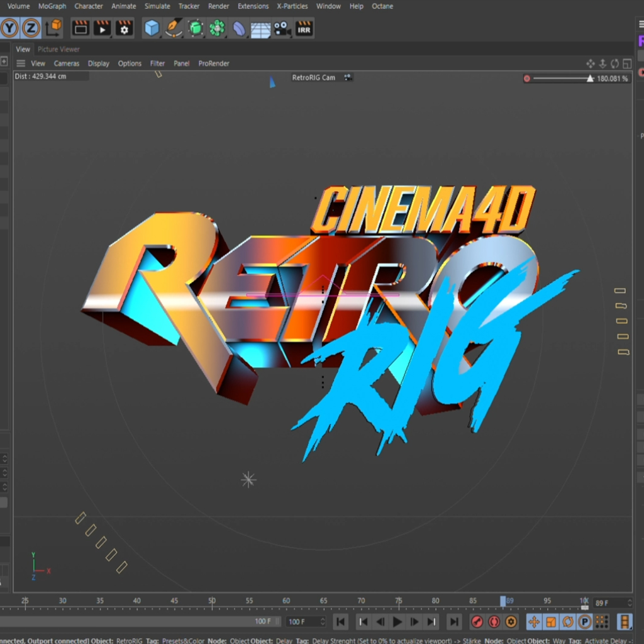Screen dimensions: 644x644
Task: Go to start of animation
Action: tap(341, 622)
